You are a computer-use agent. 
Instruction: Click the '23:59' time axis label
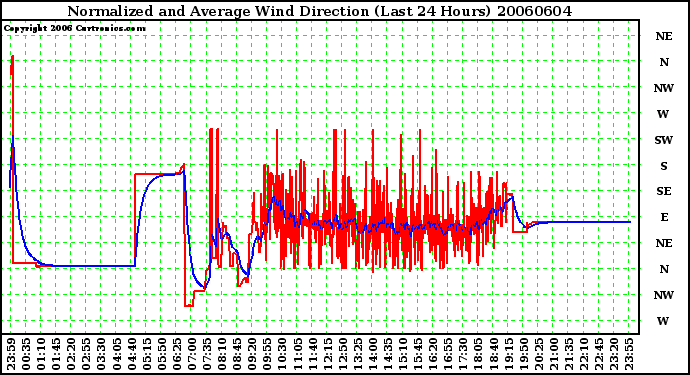tap(11, 354)
